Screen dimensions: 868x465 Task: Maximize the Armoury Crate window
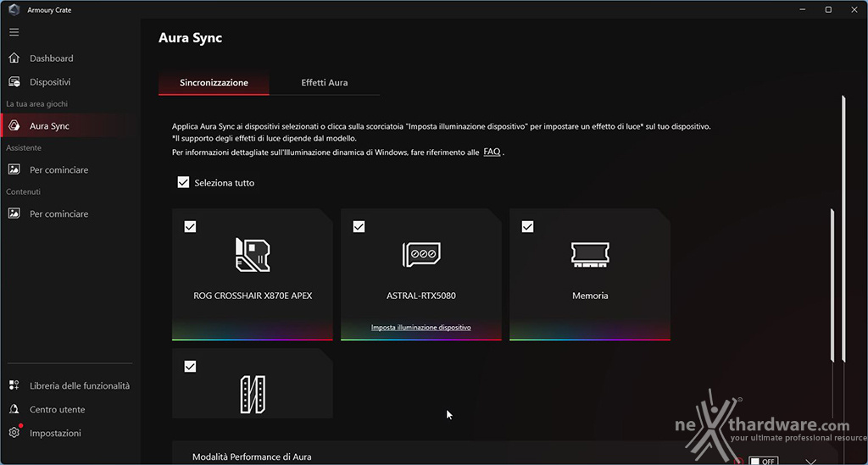(828, 9)
